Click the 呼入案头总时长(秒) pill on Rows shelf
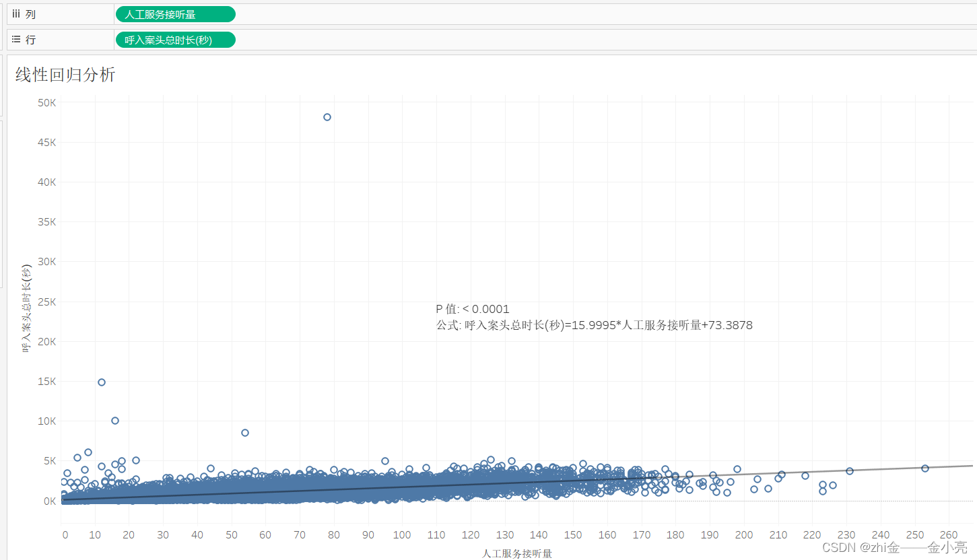The image size is (977, 560). coord(176,40)
